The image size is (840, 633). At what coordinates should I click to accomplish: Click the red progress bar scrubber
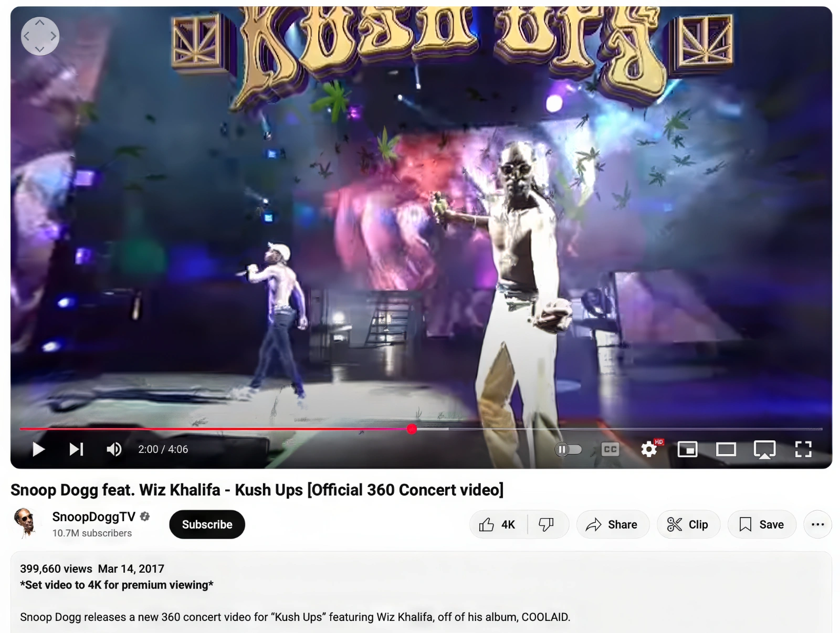tap(412, 429)
